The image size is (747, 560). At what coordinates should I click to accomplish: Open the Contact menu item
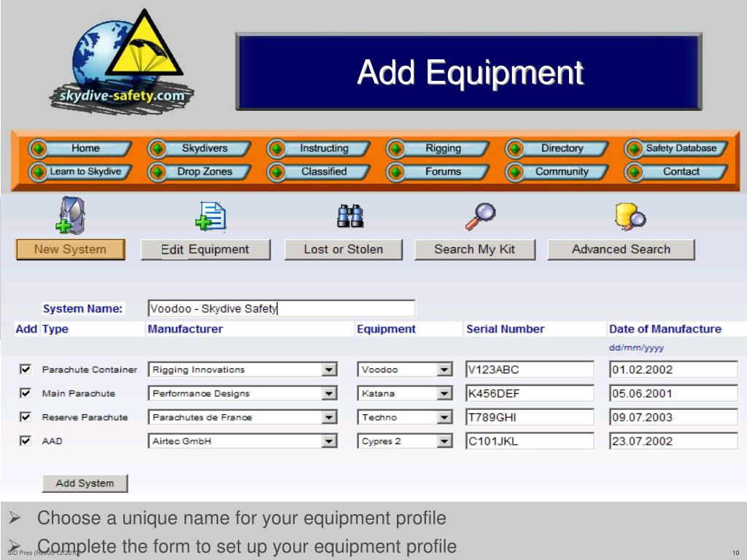(x=677, y=171)
